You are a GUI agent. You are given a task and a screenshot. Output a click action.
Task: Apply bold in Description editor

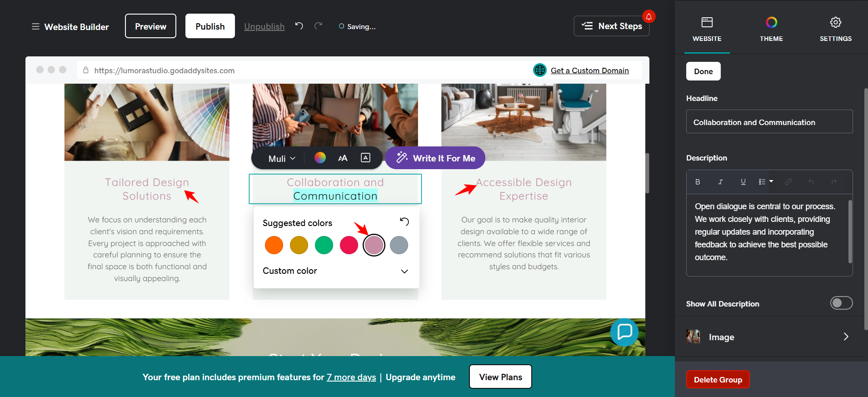pos(698,182)
